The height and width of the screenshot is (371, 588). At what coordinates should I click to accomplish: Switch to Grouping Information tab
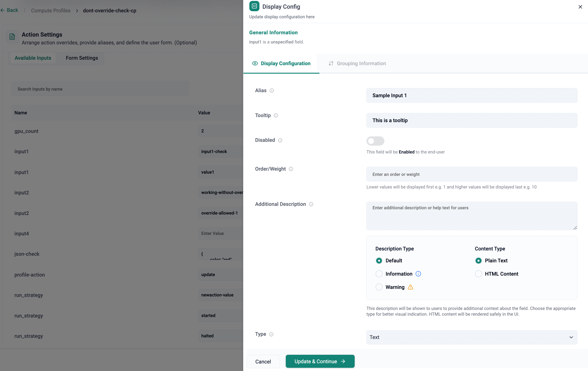point(357,63)
